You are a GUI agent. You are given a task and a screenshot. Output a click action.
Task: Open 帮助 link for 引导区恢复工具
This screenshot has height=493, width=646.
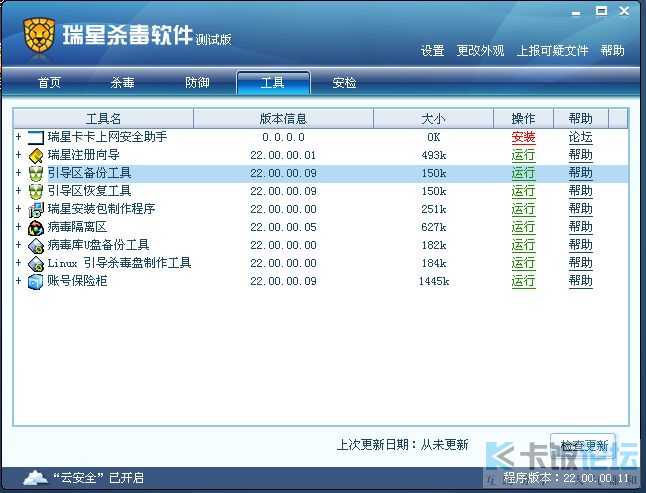point(580,191)
